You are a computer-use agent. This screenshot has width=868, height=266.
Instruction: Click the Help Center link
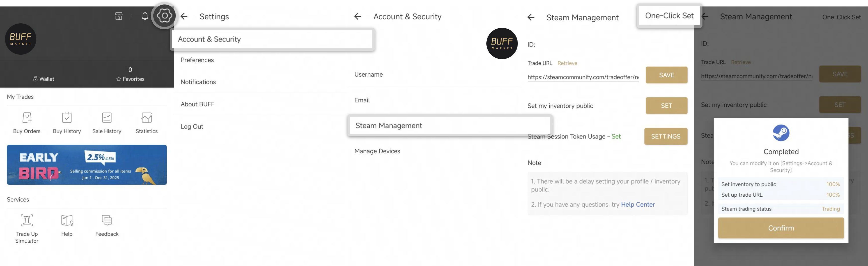click(637, 204)
